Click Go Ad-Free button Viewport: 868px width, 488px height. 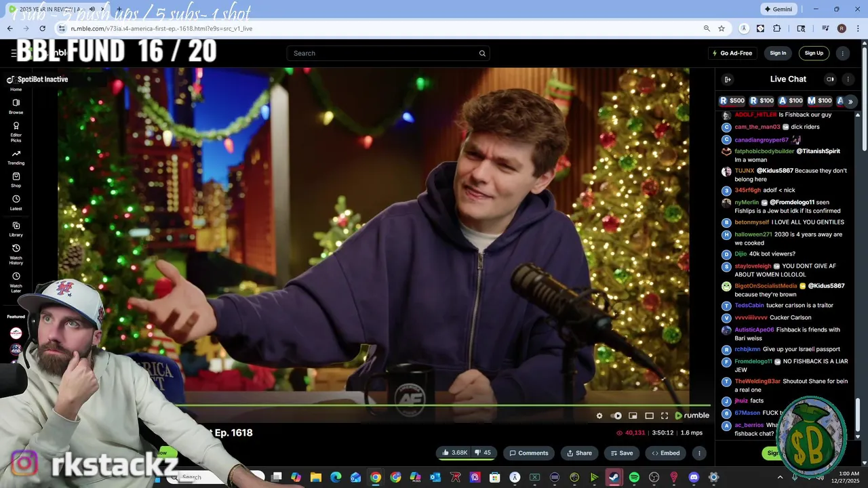point(732,54)
